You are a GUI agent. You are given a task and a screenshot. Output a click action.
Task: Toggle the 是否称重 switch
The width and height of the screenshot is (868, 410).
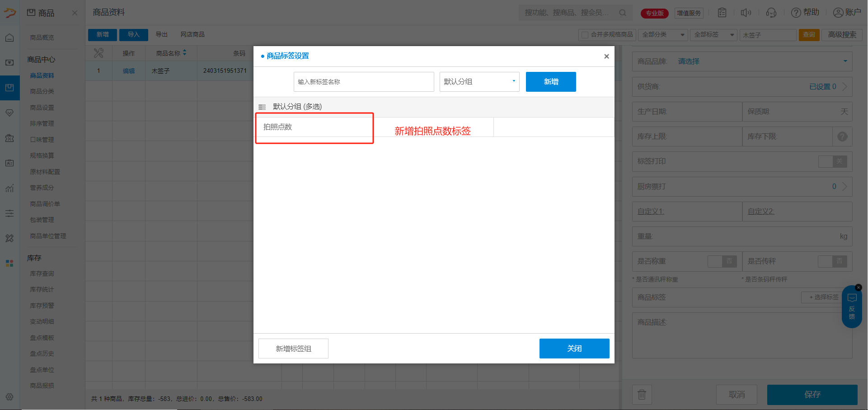(722, 261)
